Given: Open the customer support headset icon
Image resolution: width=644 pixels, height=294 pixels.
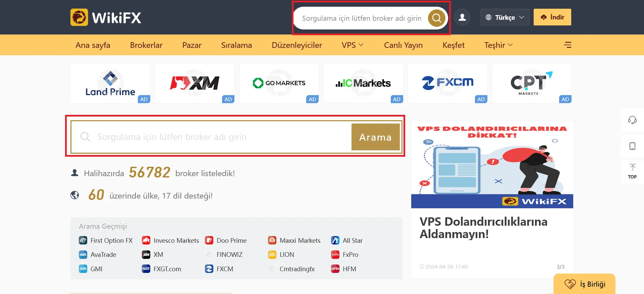Looking at the screenshot, I should 632,120.
